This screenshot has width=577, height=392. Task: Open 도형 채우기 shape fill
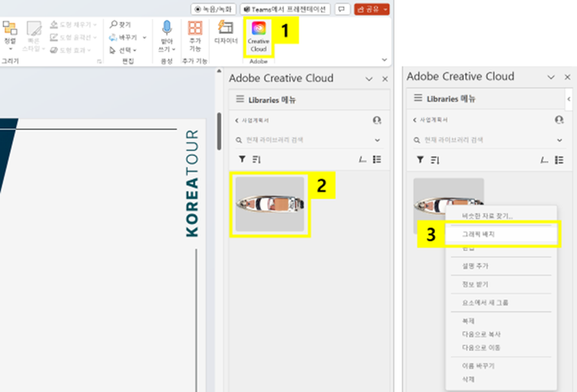[x=74, y=25]
